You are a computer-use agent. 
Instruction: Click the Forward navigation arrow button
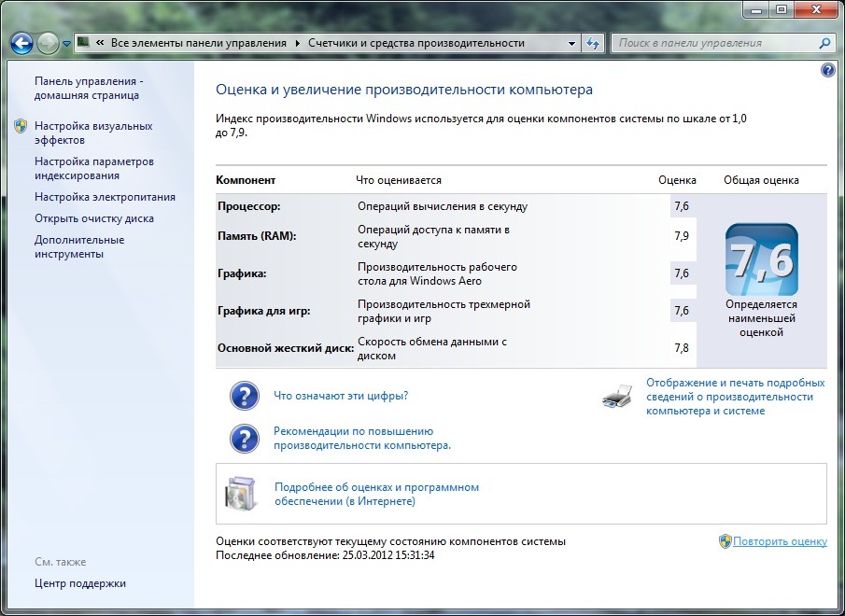tap(48, 43)
